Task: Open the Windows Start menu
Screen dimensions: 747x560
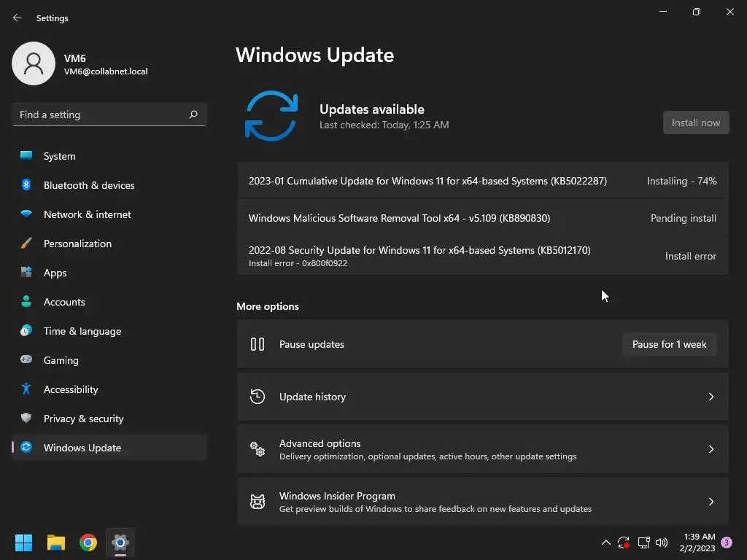Action: point(23,542)
